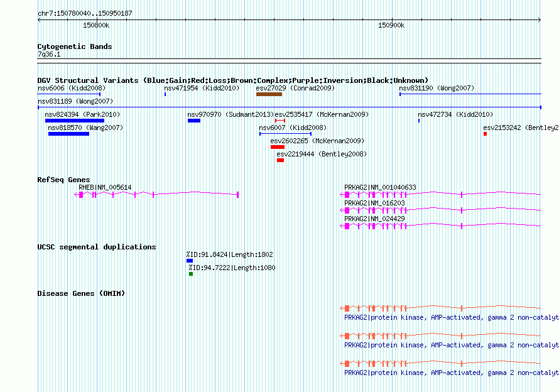Click the green segmental duplication block

[x=191, y=274]
